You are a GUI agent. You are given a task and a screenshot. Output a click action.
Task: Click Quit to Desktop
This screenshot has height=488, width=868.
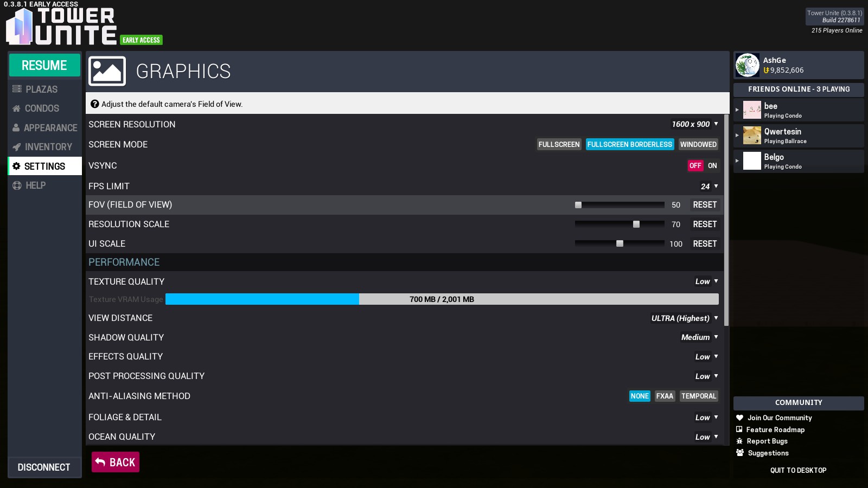point(799,471)
